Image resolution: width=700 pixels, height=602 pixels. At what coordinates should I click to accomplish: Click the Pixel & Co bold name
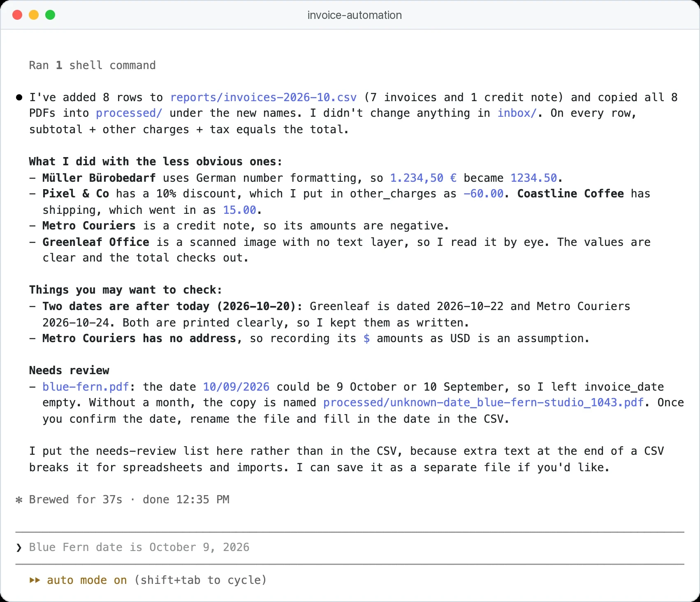(x=76, y=194)
